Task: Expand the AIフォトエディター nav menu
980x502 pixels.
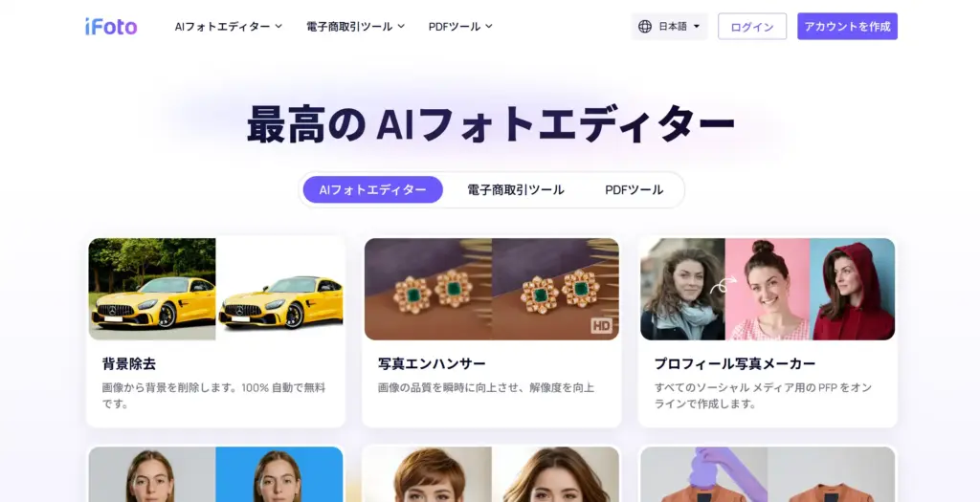Action: tap(229, 26)
